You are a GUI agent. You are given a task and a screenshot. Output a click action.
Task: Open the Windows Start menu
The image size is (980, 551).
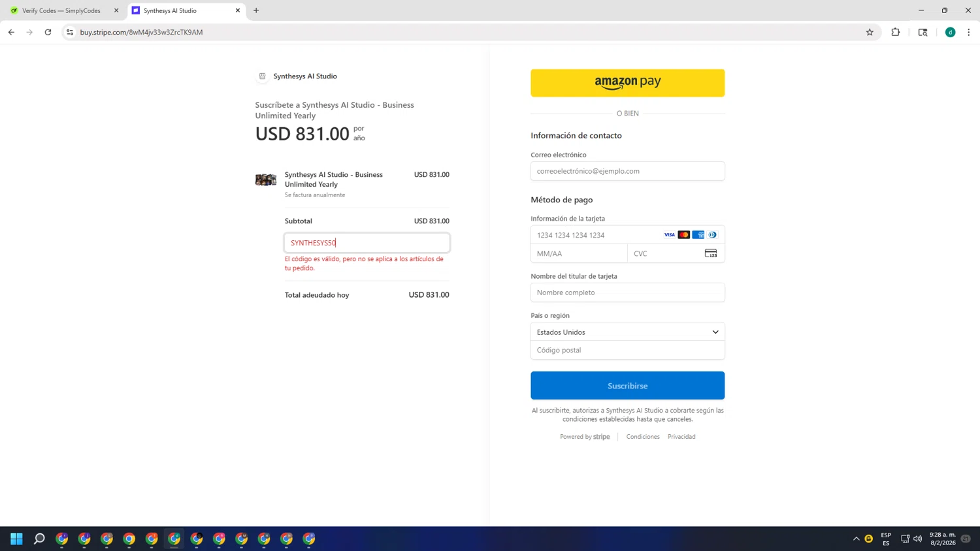[17, 539]
